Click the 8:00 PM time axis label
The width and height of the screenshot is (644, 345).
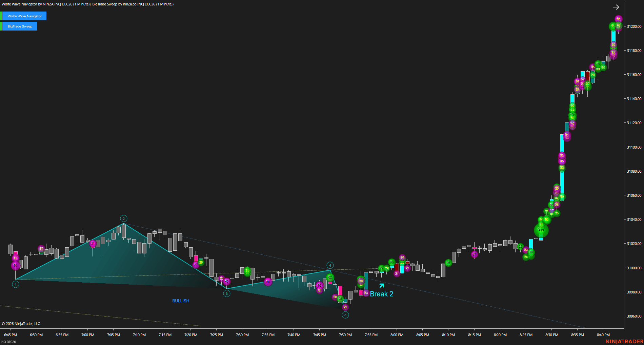[397, 335]
